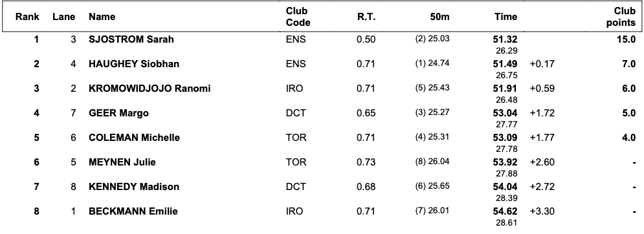The width and height of the screenshot is (644, 234).
Task: Select the +0.17 time difference
Action: [542, 64]
